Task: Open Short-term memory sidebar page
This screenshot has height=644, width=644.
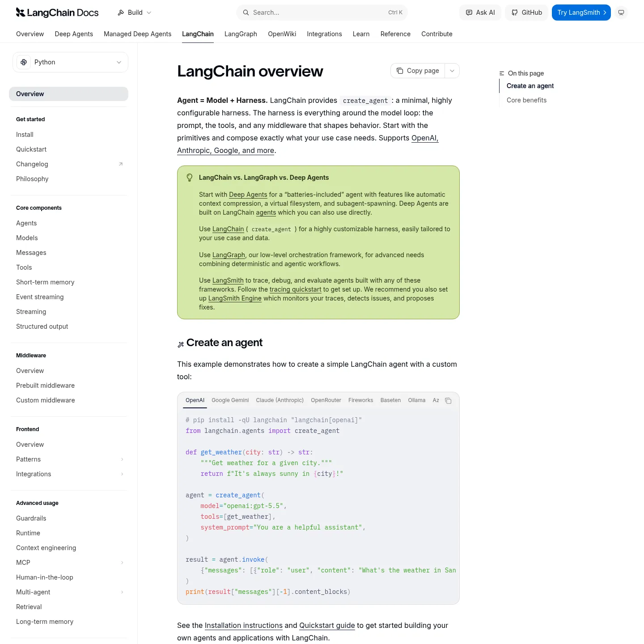Action: (x=45, y=282)
